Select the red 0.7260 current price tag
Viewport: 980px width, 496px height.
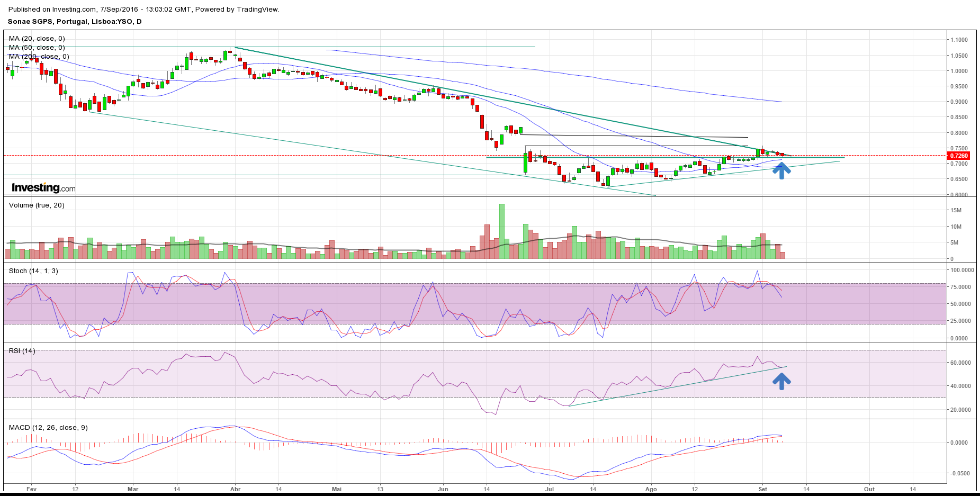pyautogui.click(x=959, y=156)
